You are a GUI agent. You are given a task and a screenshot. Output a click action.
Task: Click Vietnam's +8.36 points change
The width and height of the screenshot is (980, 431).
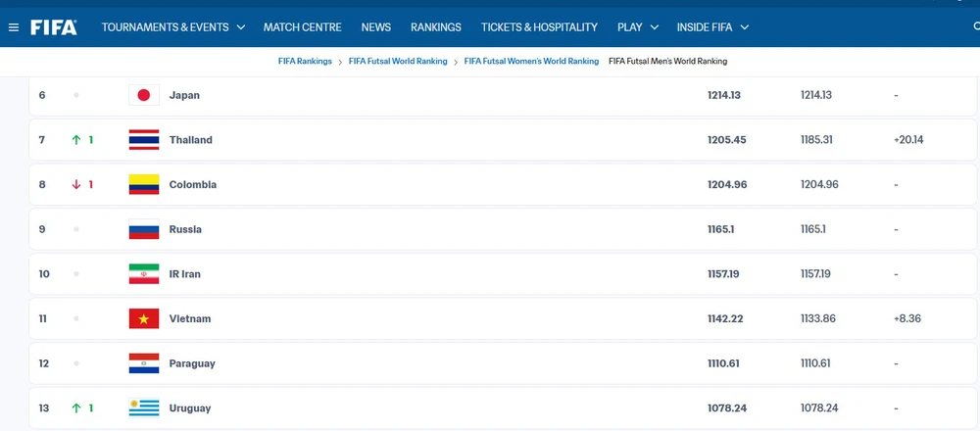pyautogui.click(x=906, y=318)
